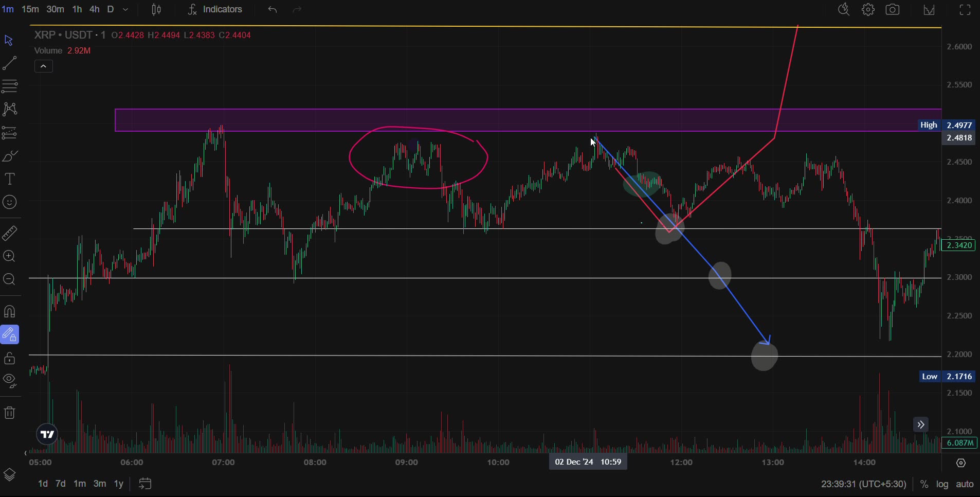Open the timeframe dropdown arrow
The image size is (980, 497).
click(x=126, y=9)
